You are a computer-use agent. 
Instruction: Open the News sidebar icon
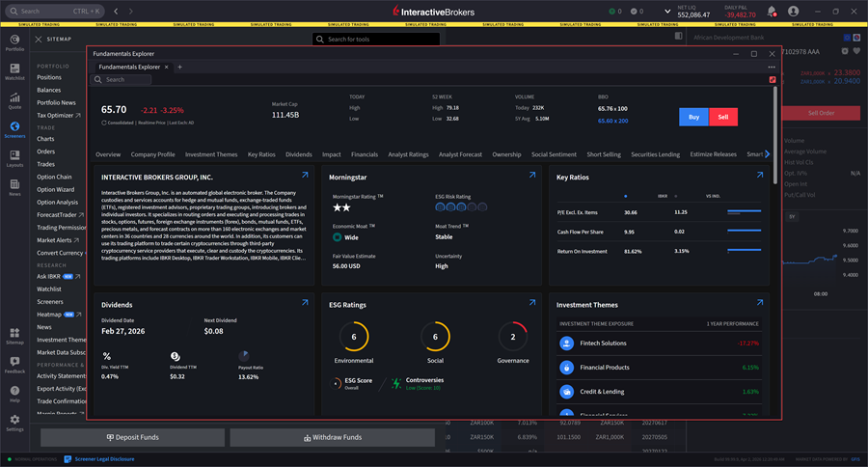coord(14,186)
